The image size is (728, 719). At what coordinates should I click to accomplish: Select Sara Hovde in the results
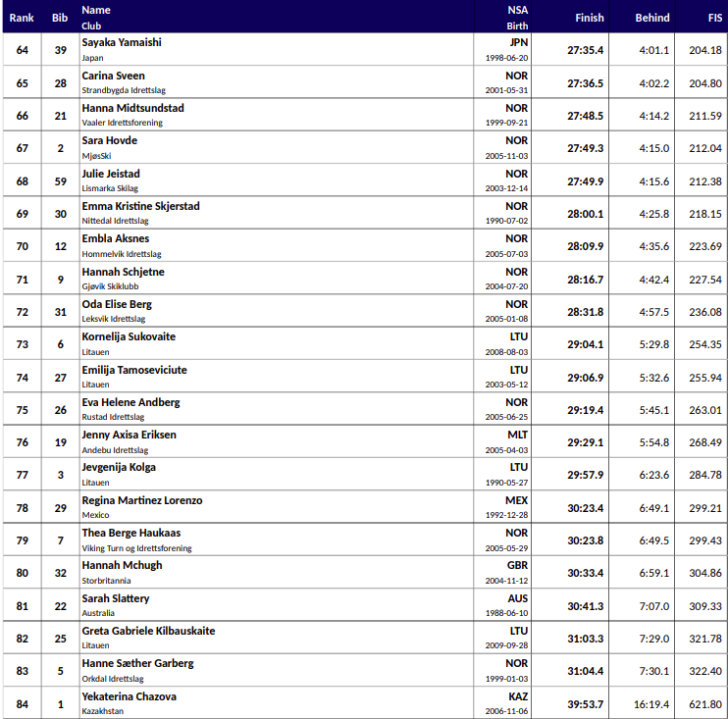click(109, 141)
